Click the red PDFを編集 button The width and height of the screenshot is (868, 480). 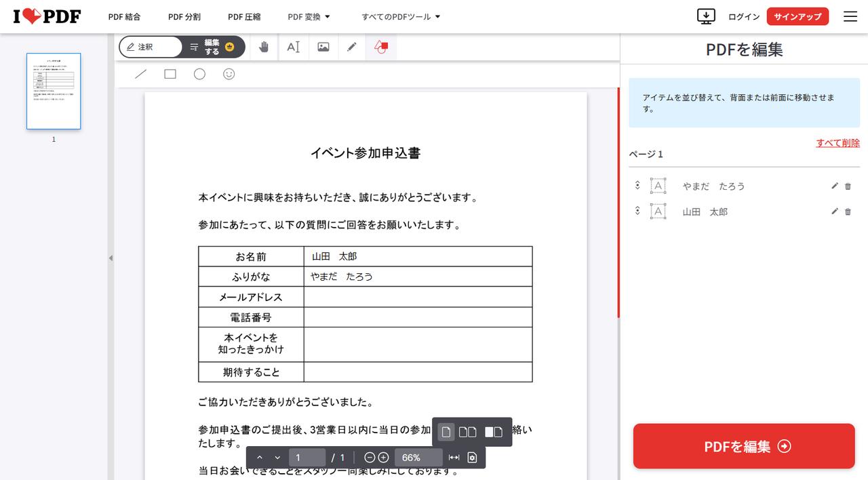click(x=743, y=446)
